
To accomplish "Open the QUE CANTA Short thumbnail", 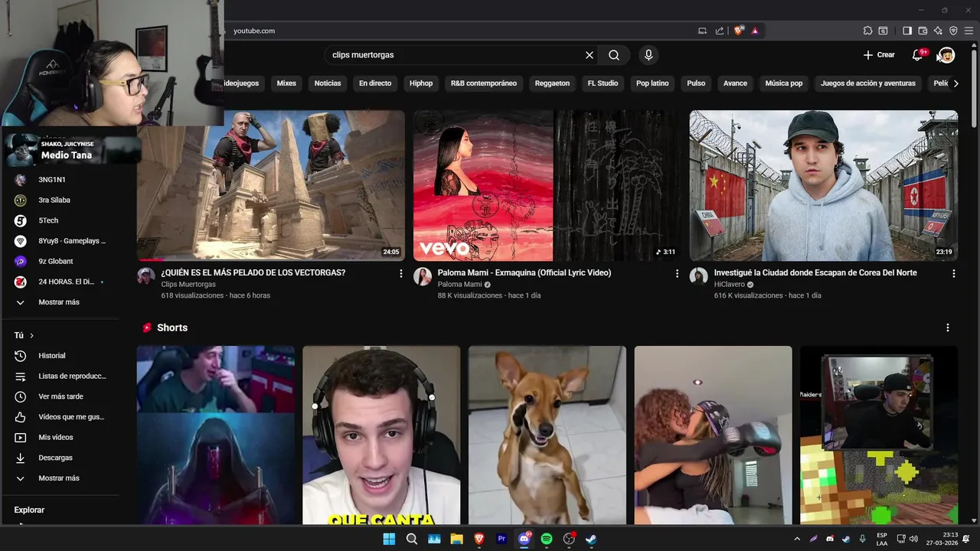I will tap(381, 435).
